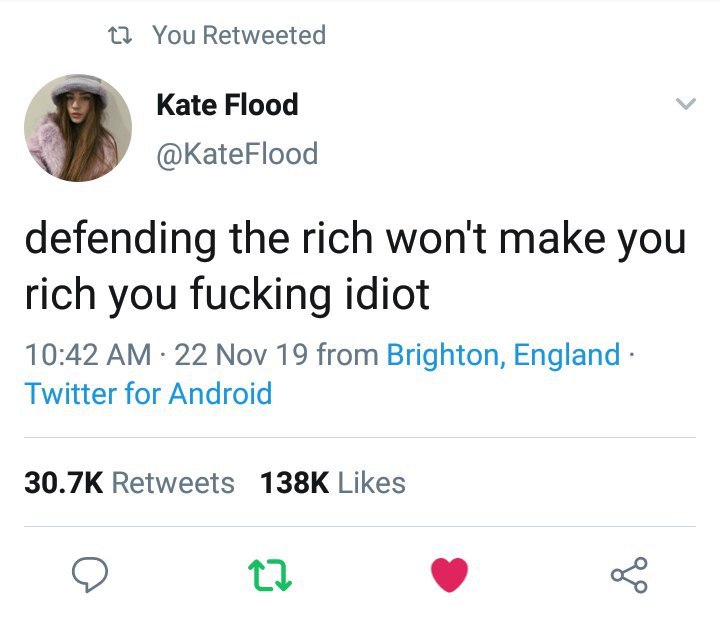Open the Brighton, England location link
The height and width of the screenshot is (619, 720).
[503, 355]
